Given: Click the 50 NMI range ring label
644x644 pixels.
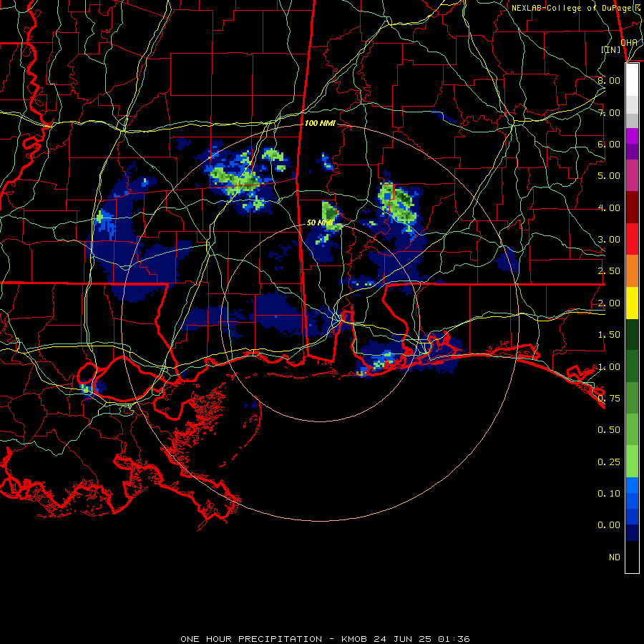Looking at the screenshot, I should point(320,223).
